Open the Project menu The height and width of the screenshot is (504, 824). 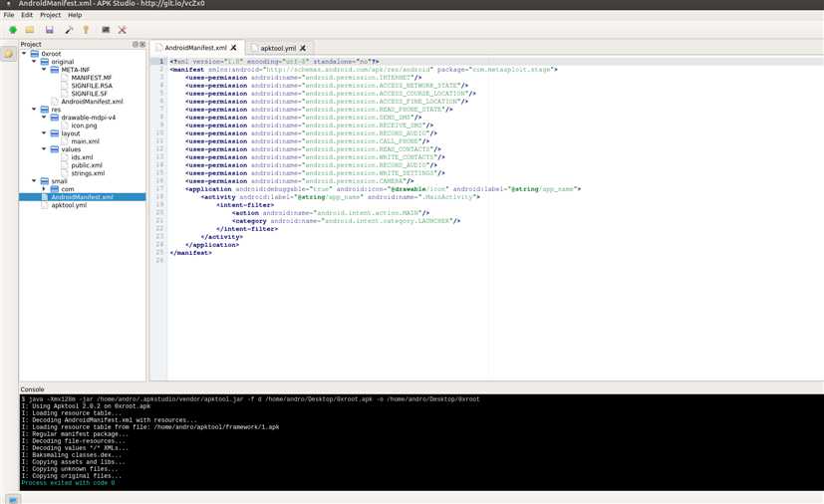[x=51, y=15]
